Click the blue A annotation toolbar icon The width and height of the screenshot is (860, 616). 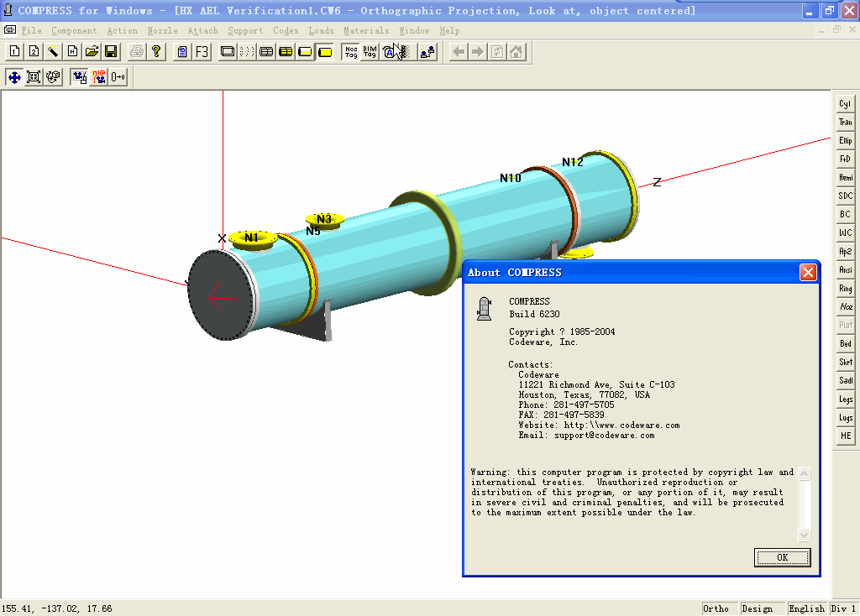coord(390,51)
